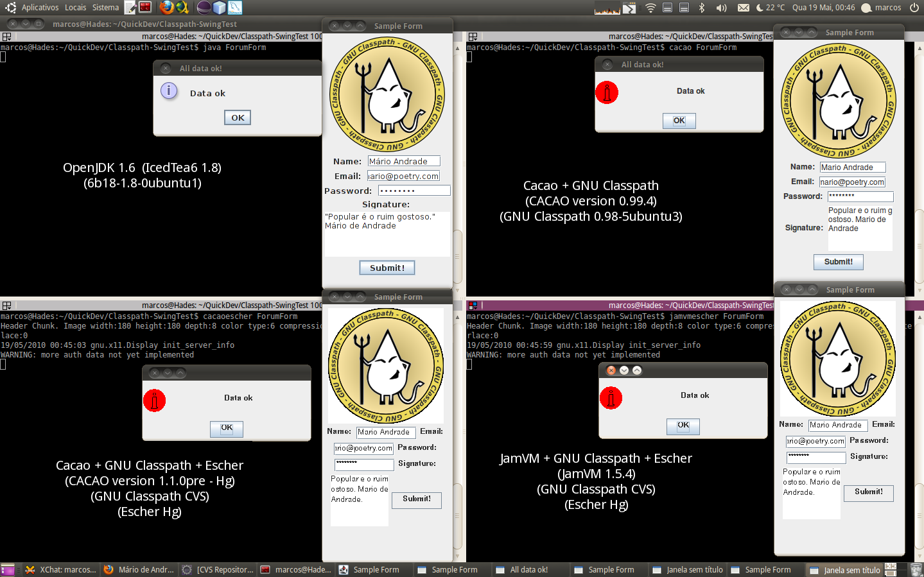Open the Bluetooth indicator menu
Image resolution: width=924 pixels, height=577 pixels.
[702, 8]
